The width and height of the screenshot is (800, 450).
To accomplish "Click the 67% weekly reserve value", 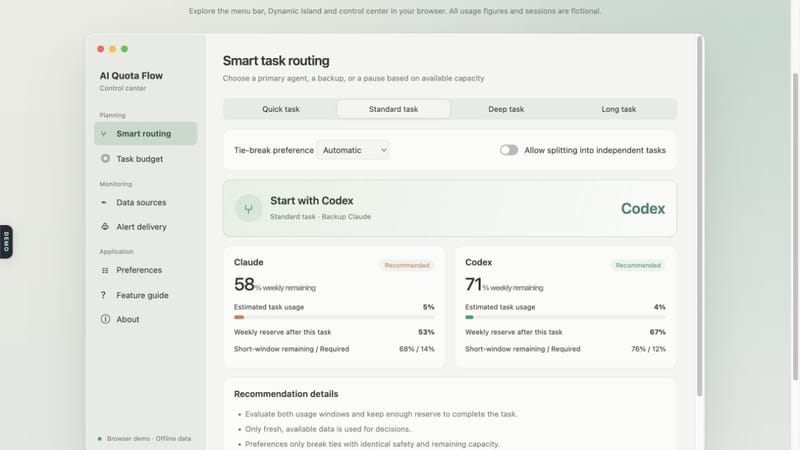I will tap(657, 332).
